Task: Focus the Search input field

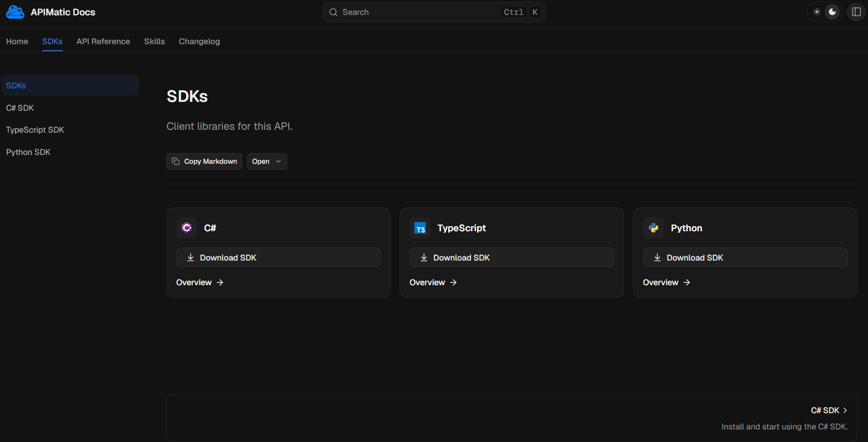Action: point(434,12)
